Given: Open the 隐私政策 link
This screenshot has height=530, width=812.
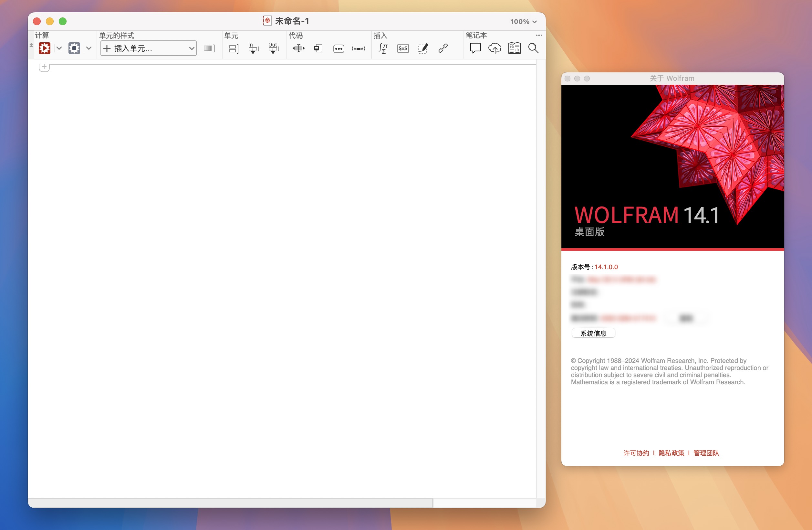Looking at the screenshot, I should [671, 453].
